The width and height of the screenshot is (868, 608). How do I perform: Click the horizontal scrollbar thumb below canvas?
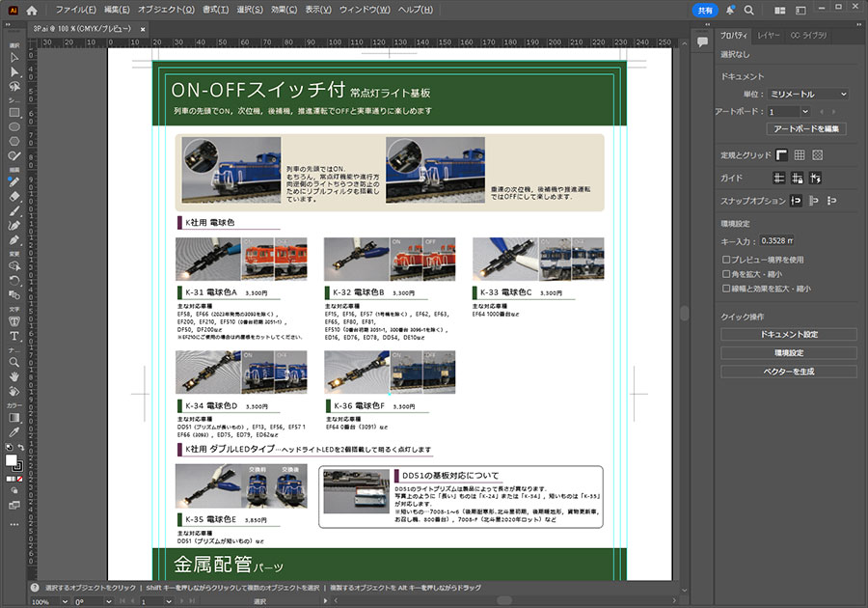click(x=504, y=600)
